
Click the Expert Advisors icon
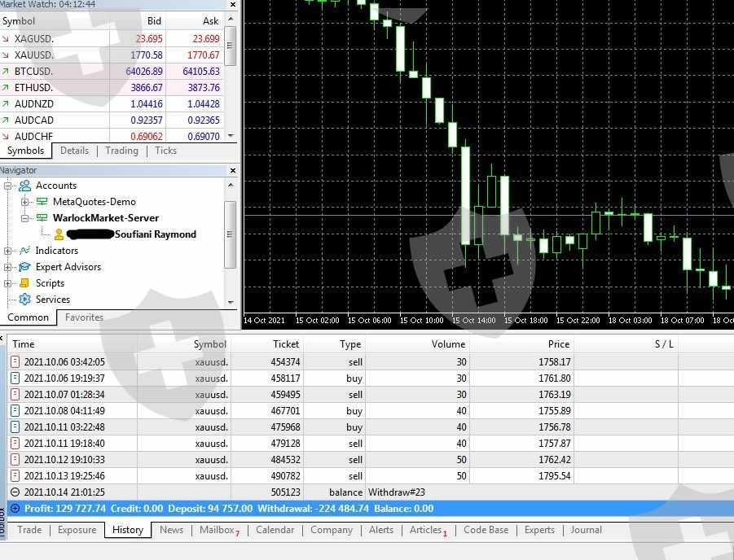pyautogui.click(x=25, y=267)
